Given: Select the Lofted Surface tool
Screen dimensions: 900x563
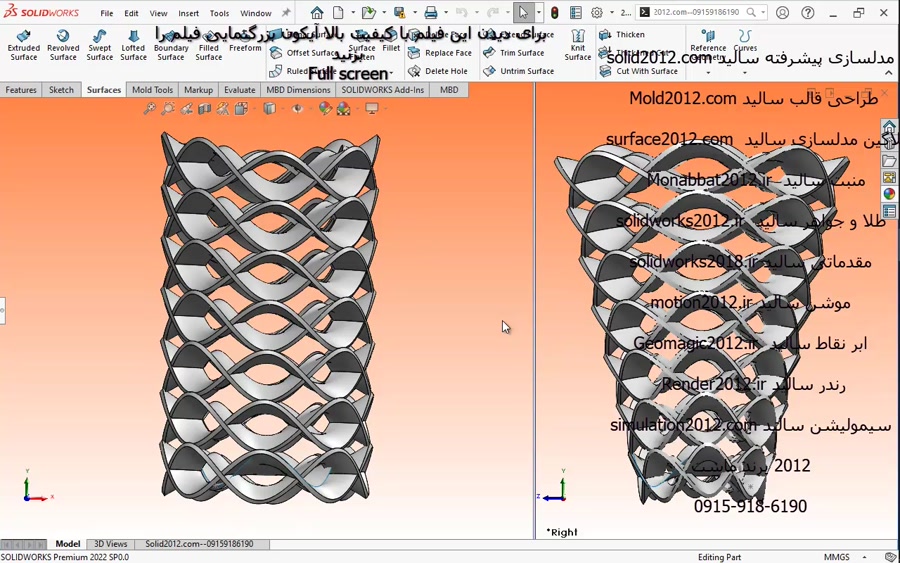Looking at the screenshot, I should click(133, 45).
